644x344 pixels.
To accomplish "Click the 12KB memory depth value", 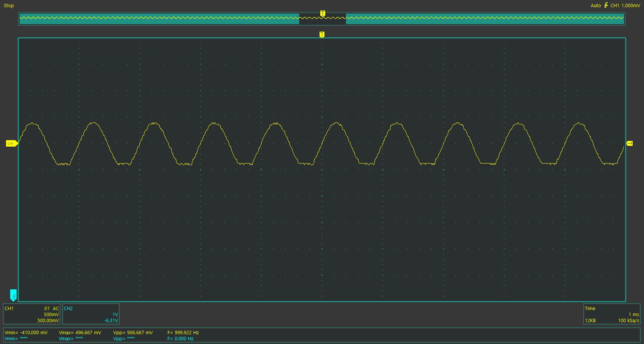I will (x=590, y=321).
